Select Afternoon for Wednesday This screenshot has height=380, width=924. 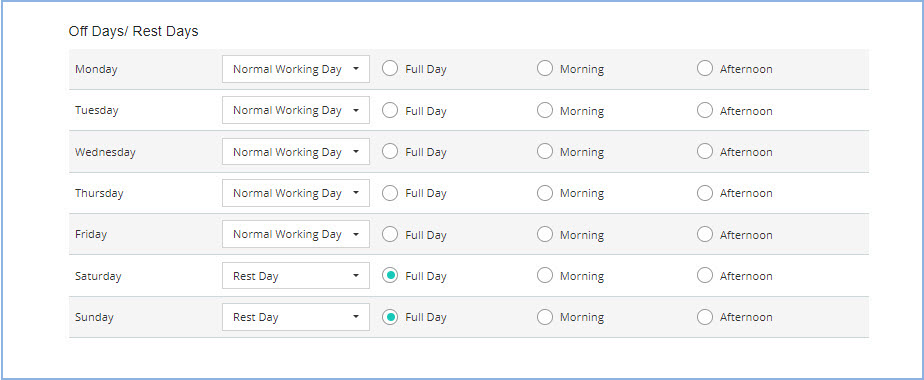pos(705,151)
